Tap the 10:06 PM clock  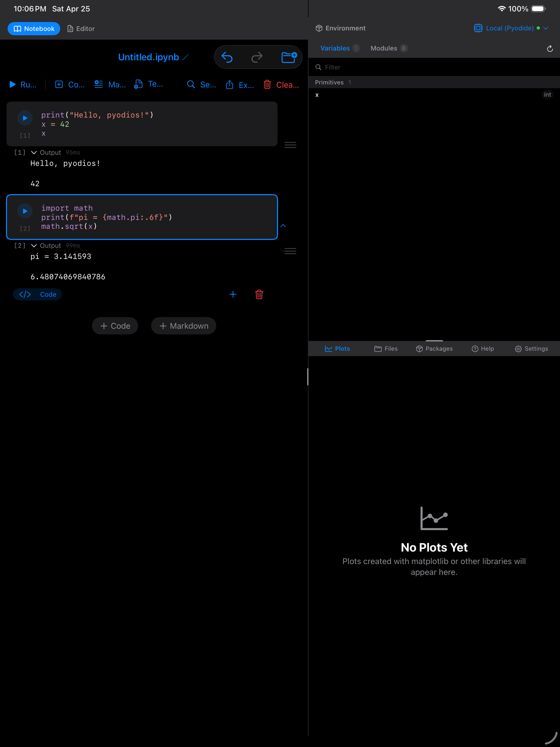(x=30, y=9)
